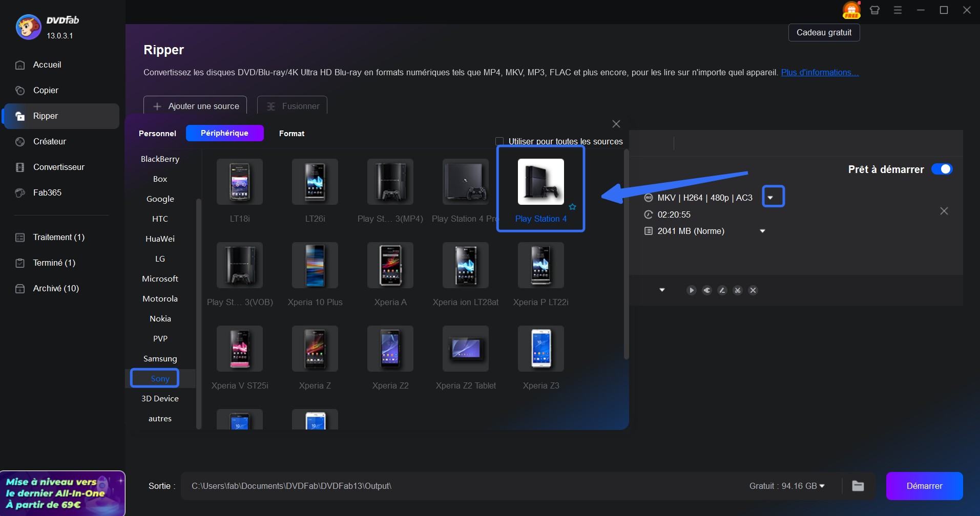Open the hamburger main menu
The image size is (980, 516).
(x=898, y=10)
